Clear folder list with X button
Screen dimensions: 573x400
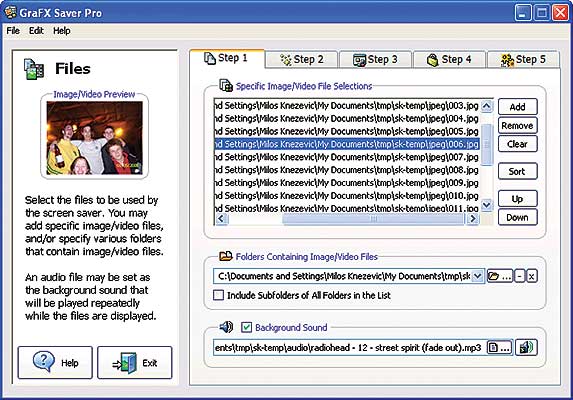coord(532,276)
